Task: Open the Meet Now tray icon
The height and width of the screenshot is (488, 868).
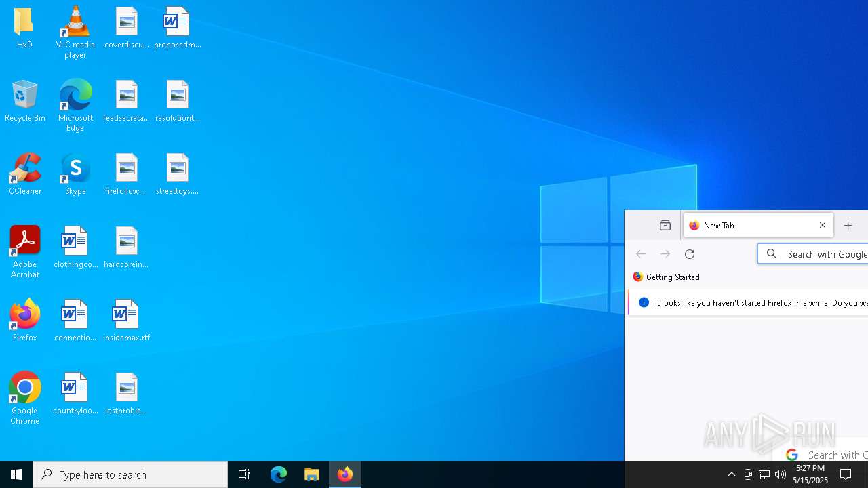Action: [748, 474]
